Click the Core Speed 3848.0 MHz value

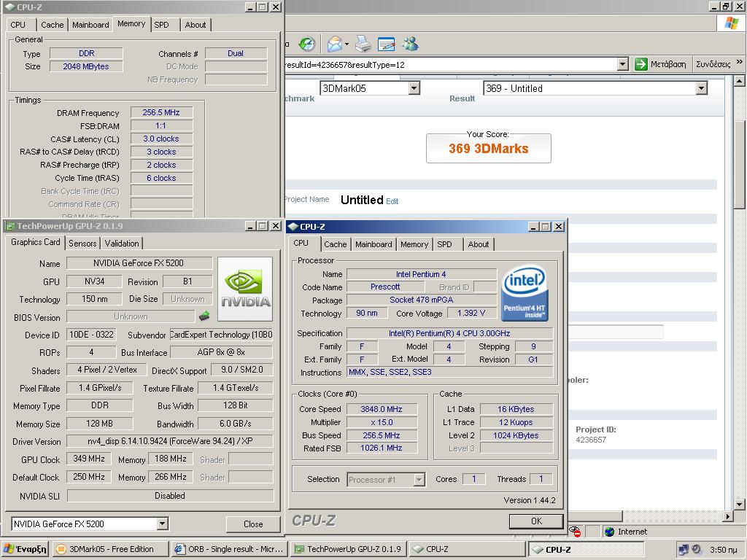tap(382, 409)
